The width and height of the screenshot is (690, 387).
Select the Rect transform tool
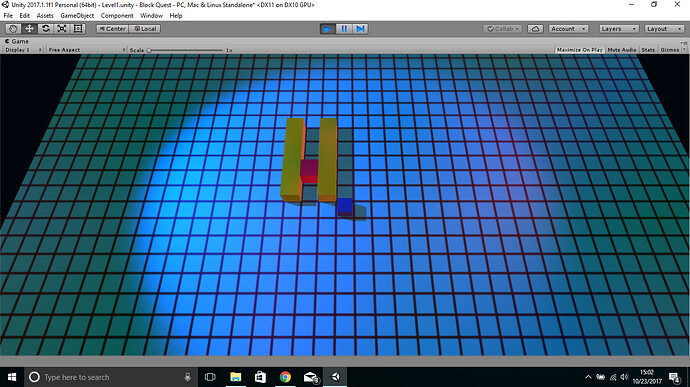[x=78, y=29]
